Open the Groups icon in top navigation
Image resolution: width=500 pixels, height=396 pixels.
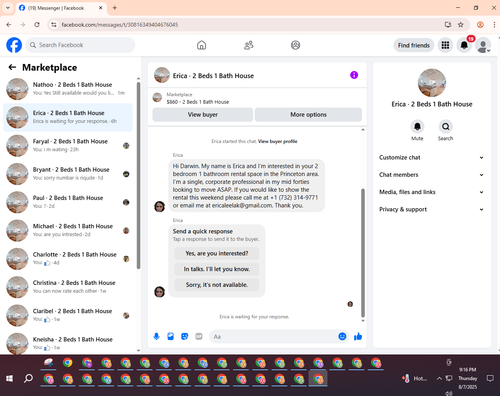295,45
